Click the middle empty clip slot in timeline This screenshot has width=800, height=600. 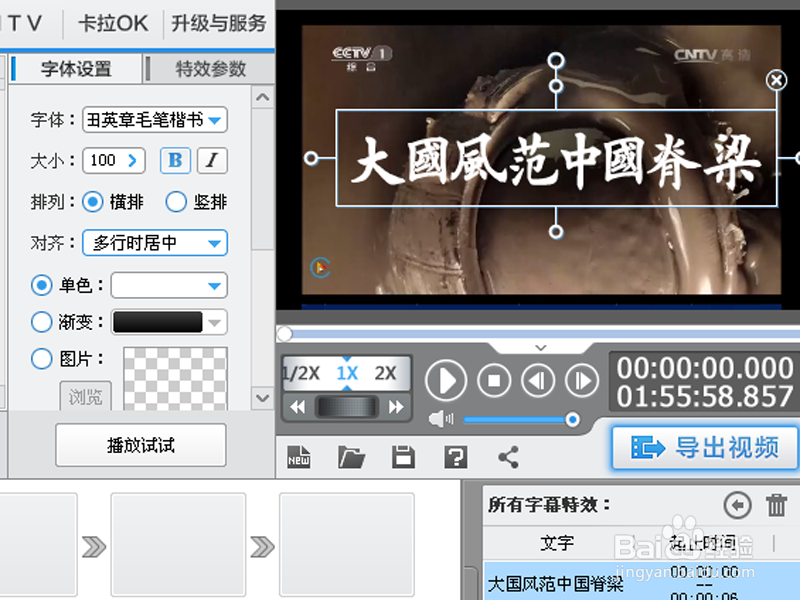pos(178,544)
